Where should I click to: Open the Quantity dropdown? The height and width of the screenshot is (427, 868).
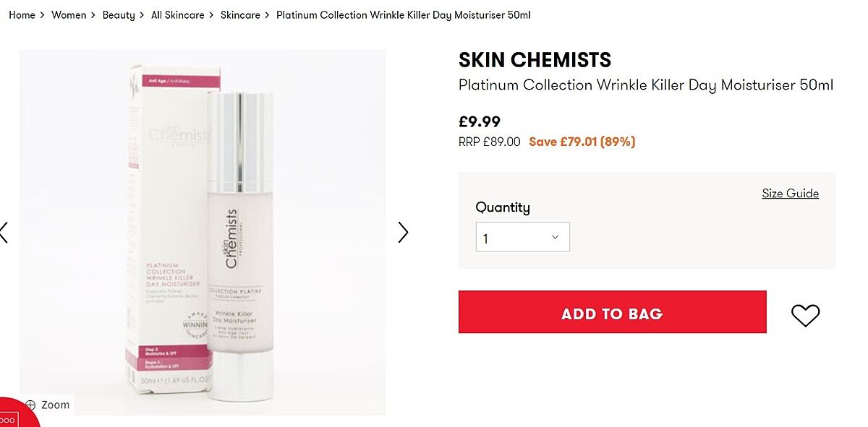522,237
